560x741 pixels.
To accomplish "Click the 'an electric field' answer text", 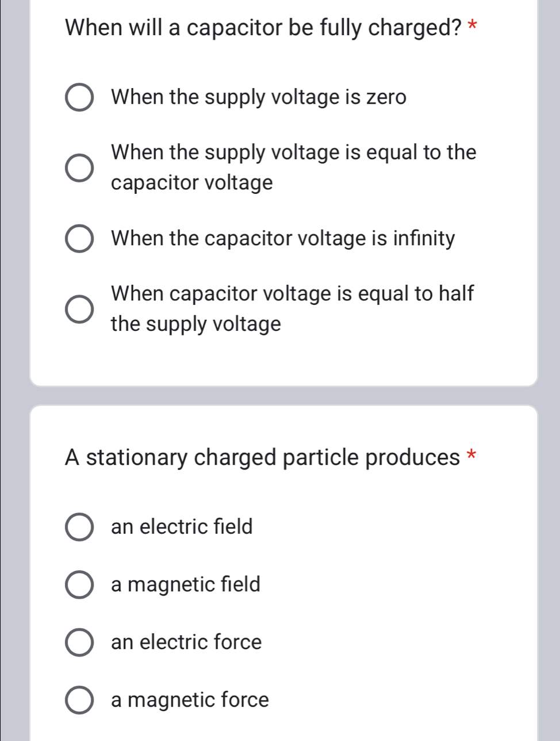I will click(182, 526).
